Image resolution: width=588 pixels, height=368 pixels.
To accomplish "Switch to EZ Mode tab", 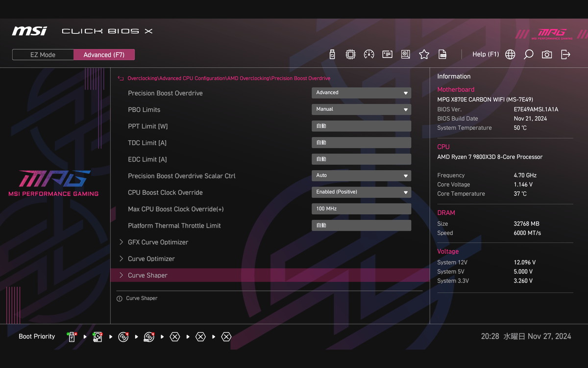I will point(43,55).
